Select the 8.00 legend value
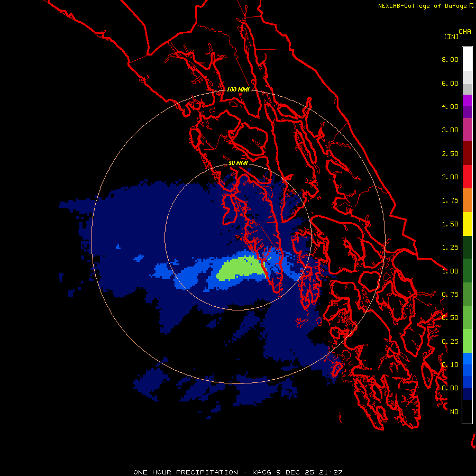The image size is (476, 476). pos(450,59)
